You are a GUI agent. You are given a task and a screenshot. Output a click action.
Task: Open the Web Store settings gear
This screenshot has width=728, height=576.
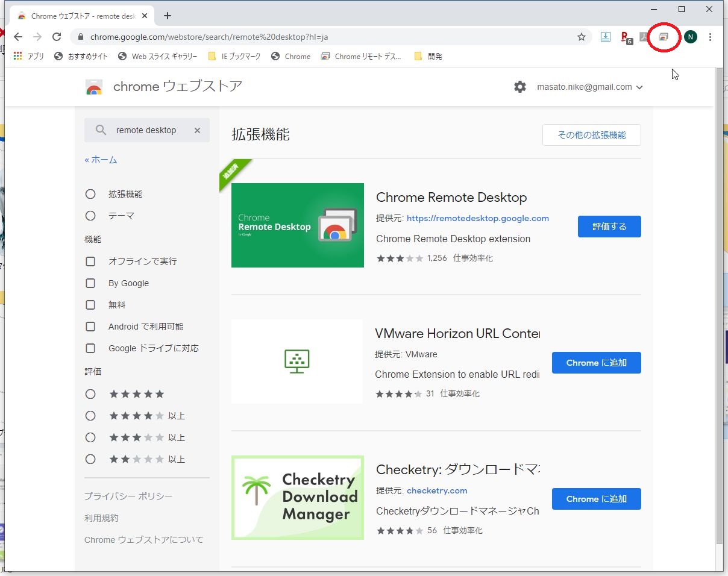(x=520, y=87)
